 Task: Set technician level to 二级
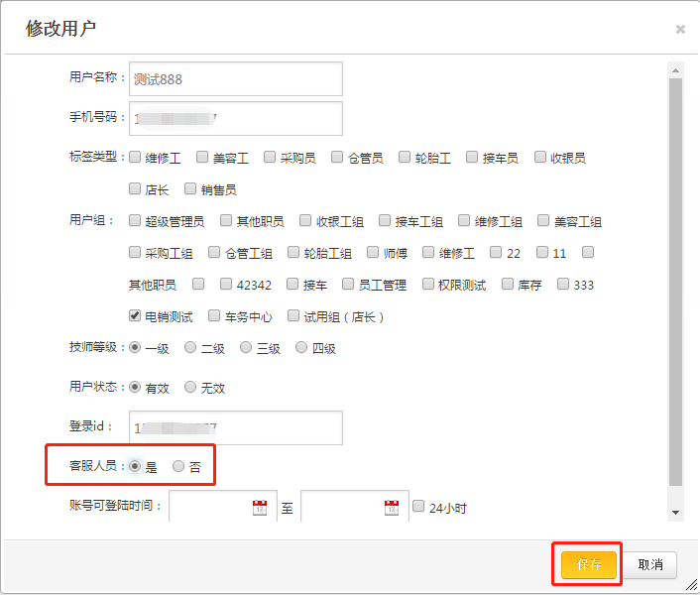190,348
